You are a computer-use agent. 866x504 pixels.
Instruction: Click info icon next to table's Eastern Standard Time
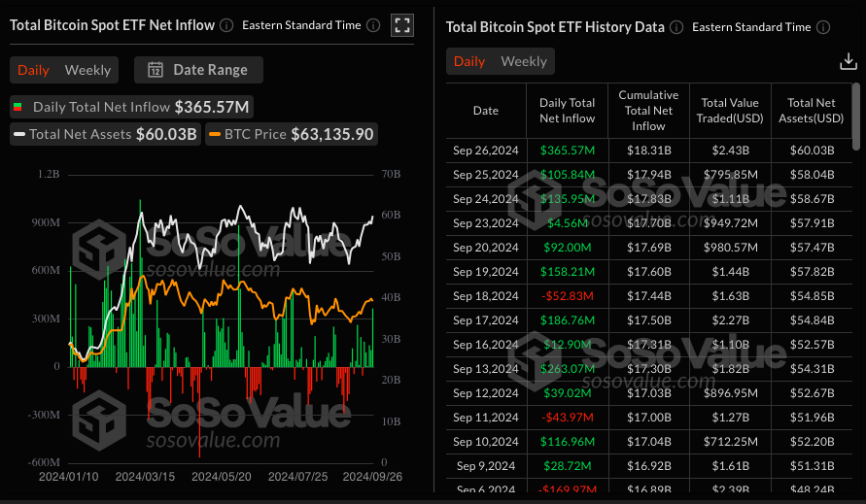pos(824,27)
